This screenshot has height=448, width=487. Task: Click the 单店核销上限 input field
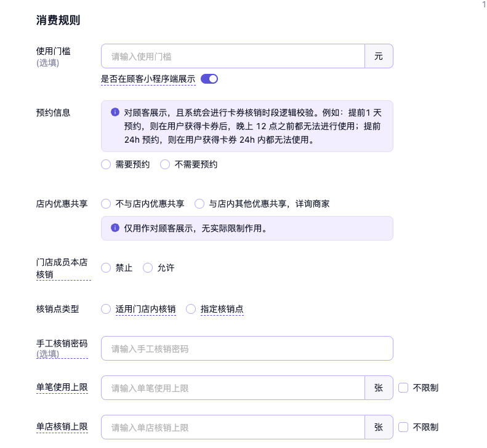pos(233,427)
